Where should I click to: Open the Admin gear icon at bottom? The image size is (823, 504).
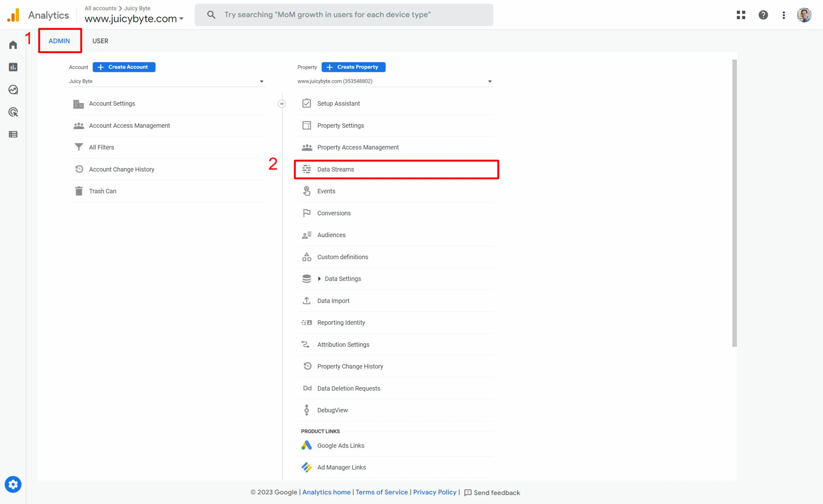coord(13,484)
